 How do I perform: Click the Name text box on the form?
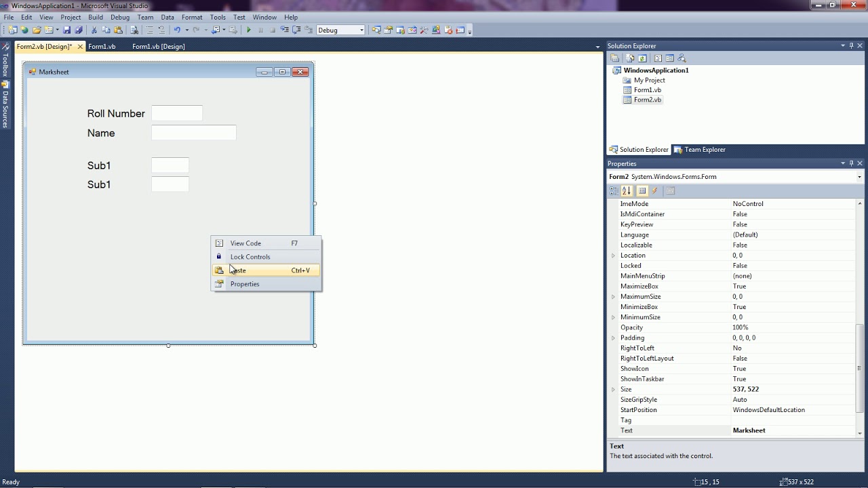194,133
